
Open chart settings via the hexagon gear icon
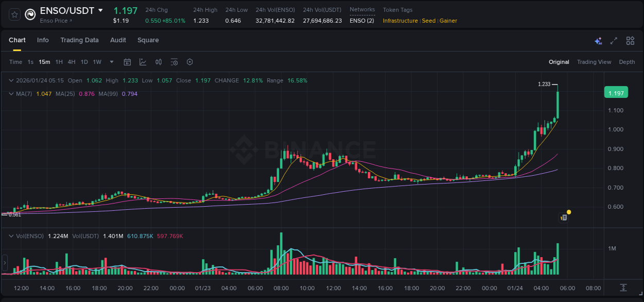coord(190,62)
